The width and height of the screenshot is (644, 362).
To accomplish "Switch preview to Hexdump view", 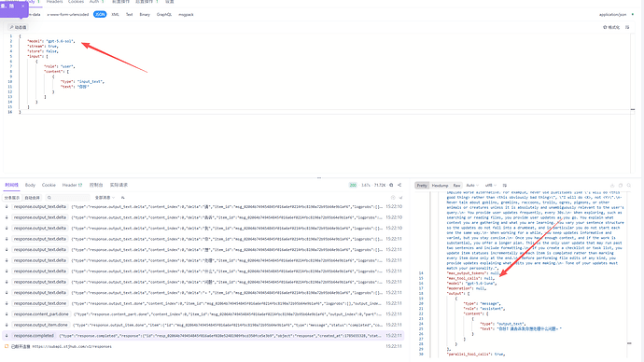I will click(x=440, y=186).
